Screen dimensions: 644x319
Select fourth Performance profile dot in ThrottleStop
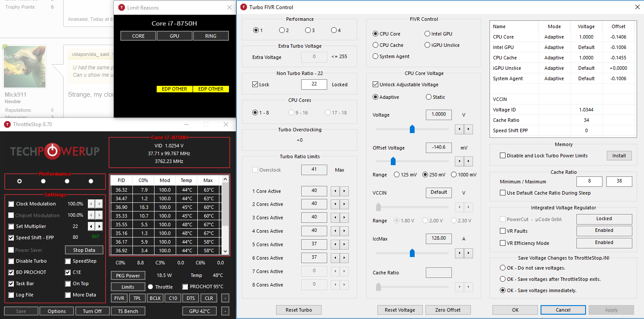click(91, 181)
